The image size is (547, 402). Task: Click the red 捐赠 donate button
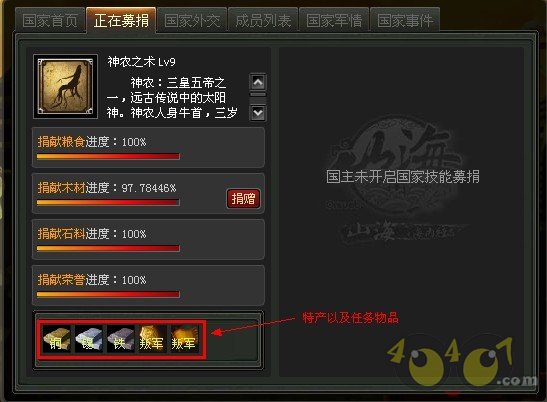(243, 199)
